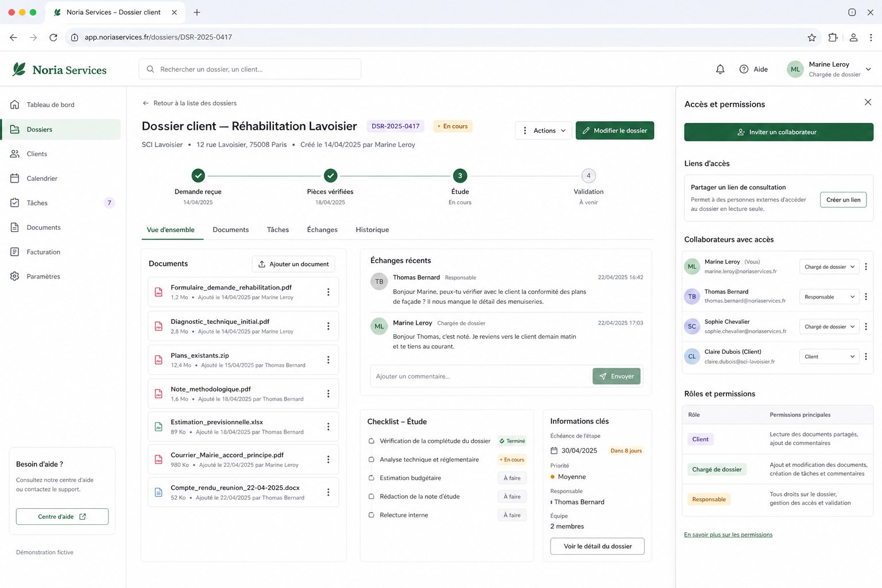The image size is (882, 588).
Task: Open options for Diagnostic_technique_initial.pdf
Action: pos(328,326)
